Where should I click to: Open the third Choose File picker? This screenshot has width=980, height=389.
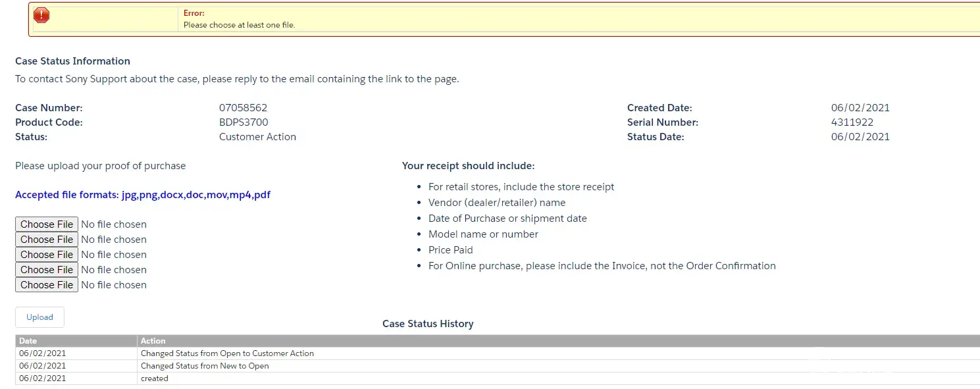[47, 255]
